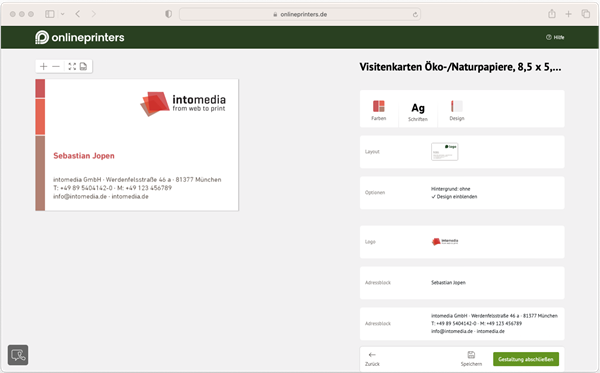Expand the sidebar dropdown chevron
This screenshot has height=373, width=600.
[62, 14]
